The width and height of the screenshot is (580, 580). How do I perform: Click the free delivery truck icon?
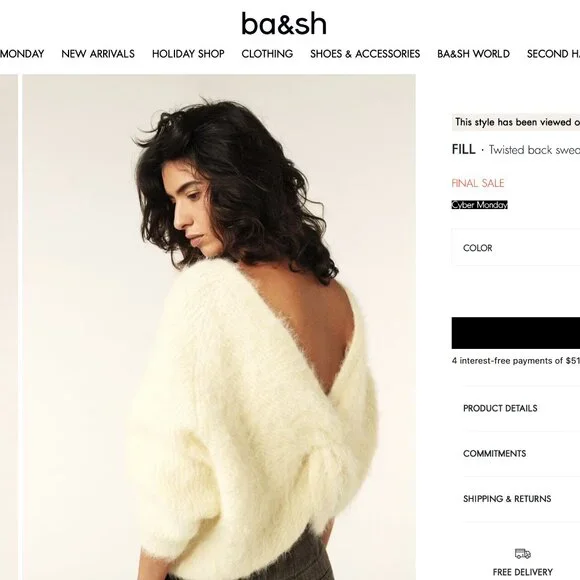point(523,553)
